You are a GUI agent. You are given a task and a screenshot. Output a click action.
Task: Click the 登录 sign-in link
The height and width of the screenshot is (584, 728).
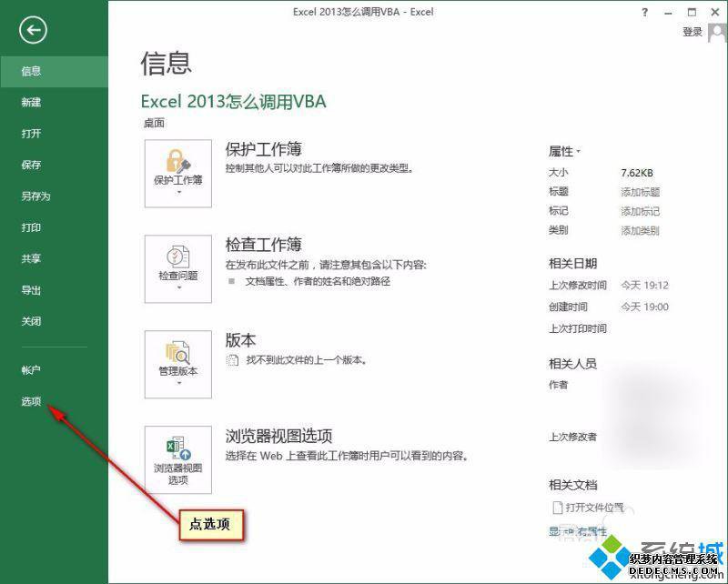[x=693, y=32]
